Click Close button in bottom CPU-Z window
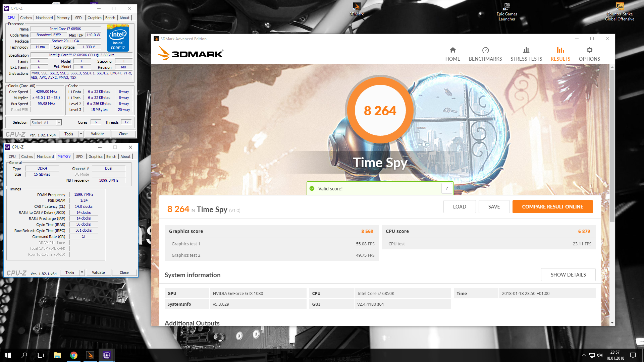Image resolution: width=644 pixels, height=362 pixels. coord(124,273)
